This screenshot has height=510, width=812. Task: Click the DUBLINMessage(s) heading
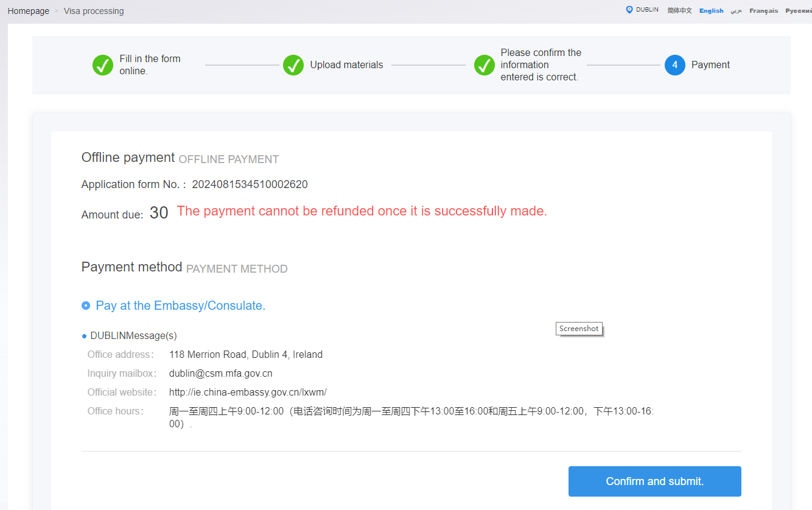coord(133,335)
